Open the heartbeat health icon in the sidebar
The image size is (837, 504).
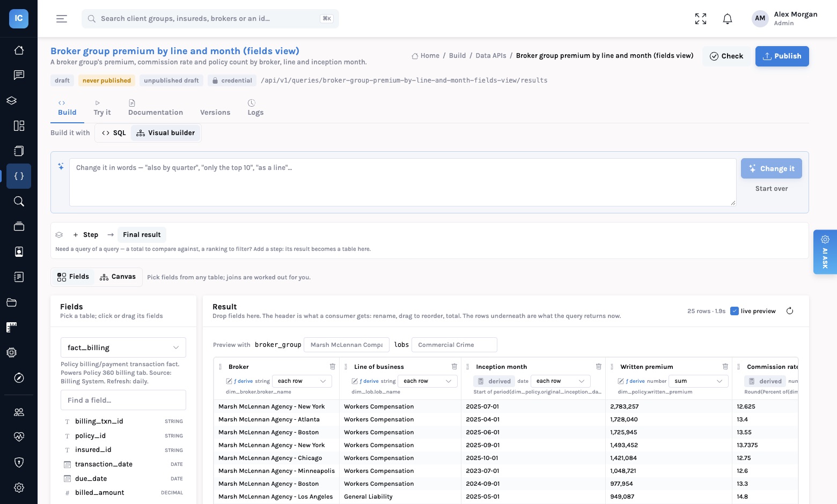tap(19, 437)
